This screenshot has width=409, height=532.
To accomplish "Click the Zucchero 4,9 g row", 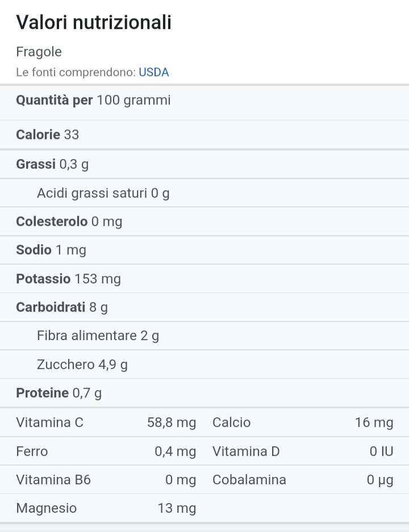I will click(x=204, y=365).
